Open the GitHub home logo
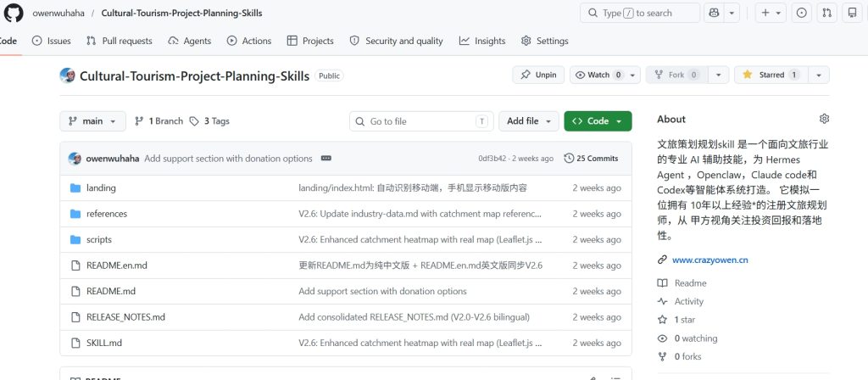This screenshot has width=868, height=380. (x=14, y=13)
